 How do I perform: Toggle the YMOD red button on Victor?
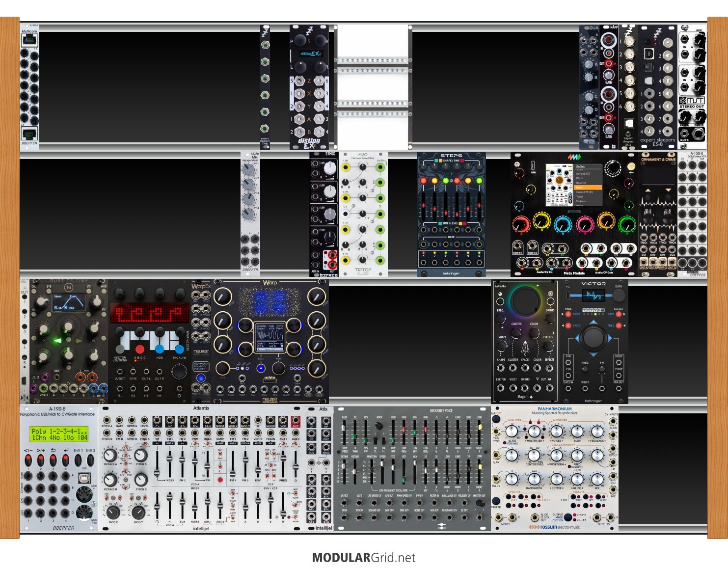(x=568, y=325)
